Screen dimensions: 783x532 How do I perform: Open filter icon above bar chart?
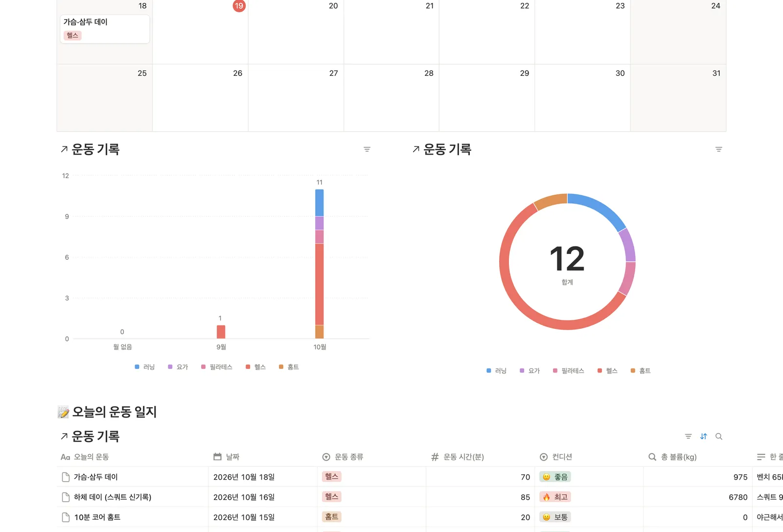tap(367, 149)
